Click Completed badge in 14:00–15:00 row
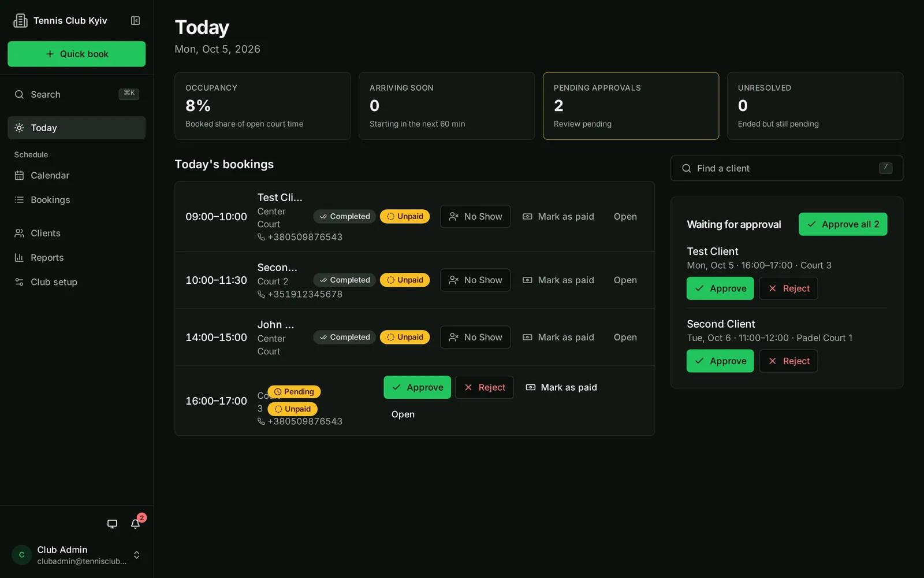This screenshot has height=578, width=924. 345,337
